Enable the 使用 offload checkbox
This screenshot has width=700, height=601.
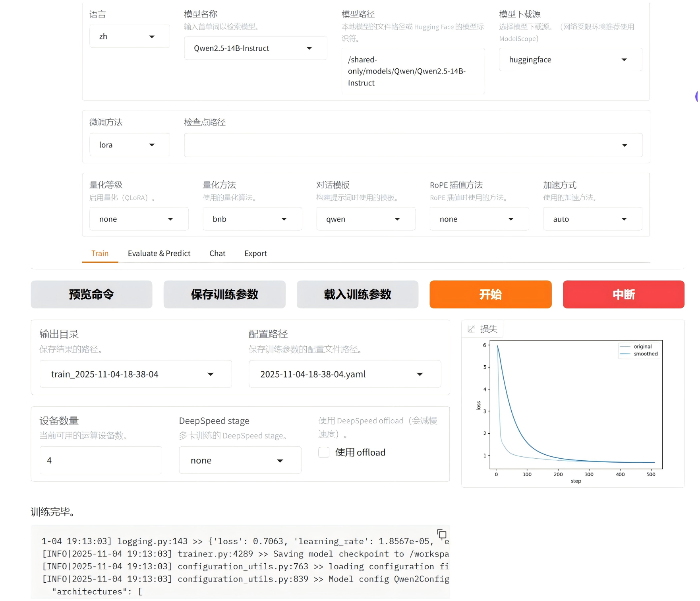click(x=323, y=452)
